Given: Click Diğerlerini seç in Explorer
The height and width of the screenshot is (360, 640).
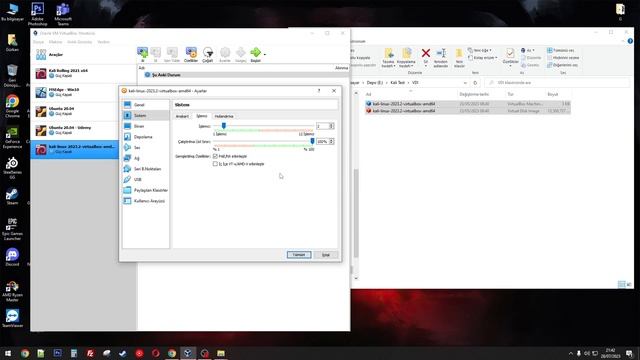Looking at the screenshot, I should click(x=562, y=65).
